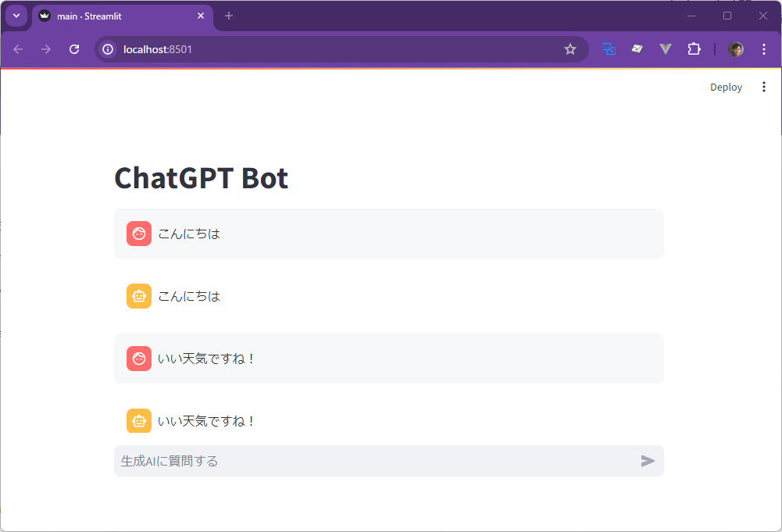Select the main · Streamlit browser tab
The width and height of the screenshot is (782, 532).
122,16
